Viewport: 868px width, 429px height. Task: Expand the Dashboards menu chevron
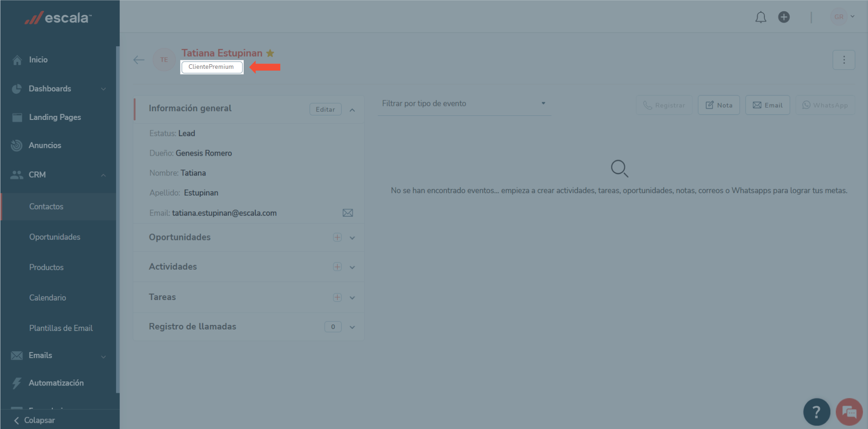click(104, 89)
